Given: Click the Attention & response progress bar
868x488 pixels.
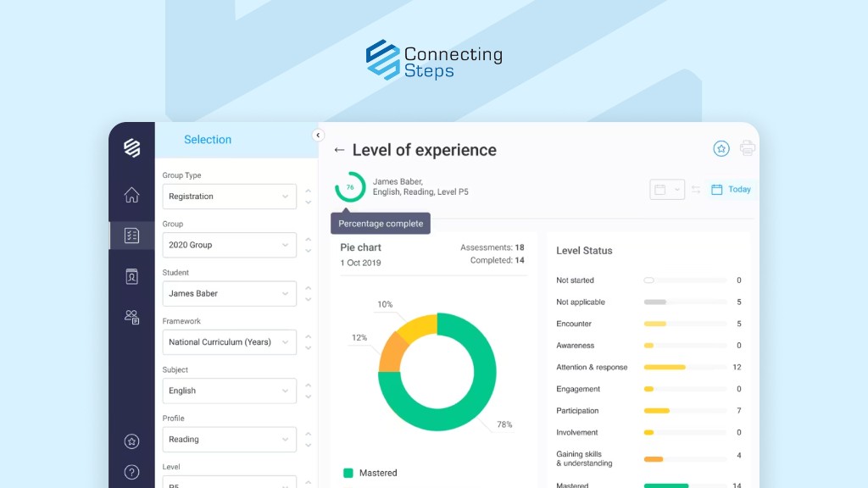Looking at the screenshot, I should point(685,368).
